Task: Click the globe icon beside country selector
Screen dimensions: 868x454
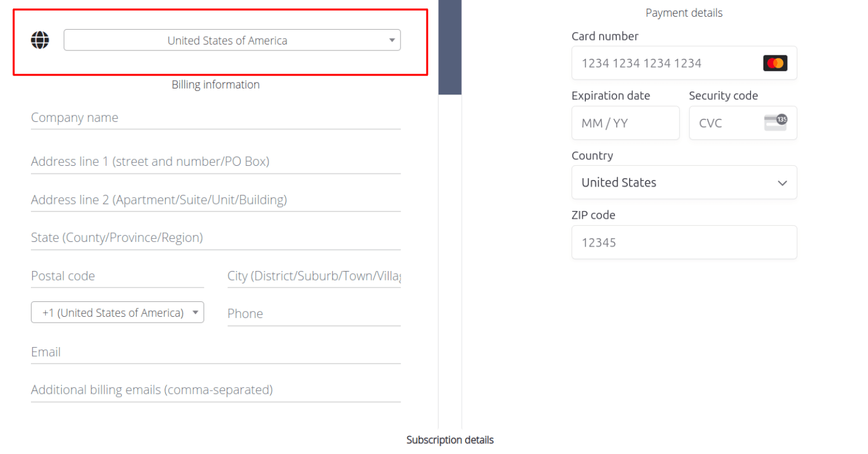Action: coord(40,40)
